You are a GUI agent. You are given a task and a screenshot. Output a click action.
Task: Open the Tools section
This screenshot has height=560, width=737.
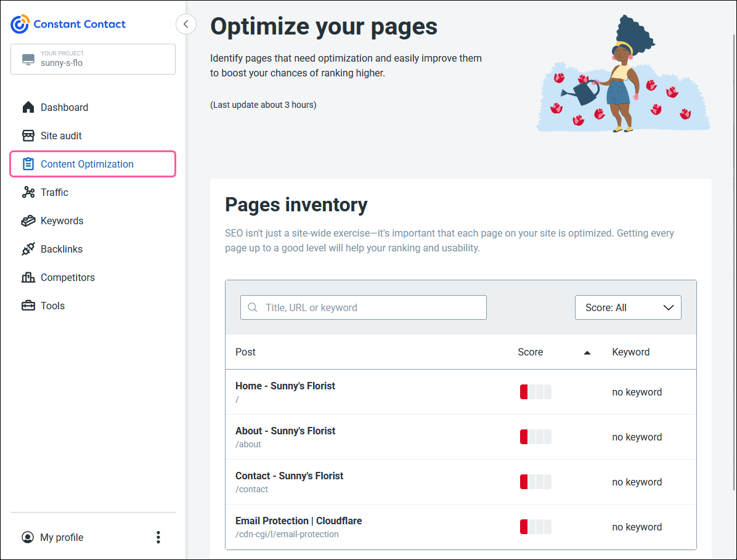tap(92, 306)
